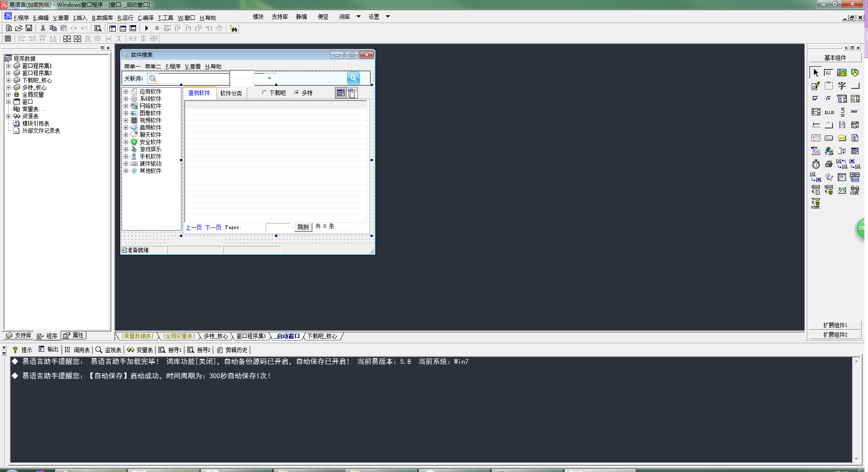Viewport: 868px width, 472px height.
Task: Click the blue search button in form
Action: [353, 78]
